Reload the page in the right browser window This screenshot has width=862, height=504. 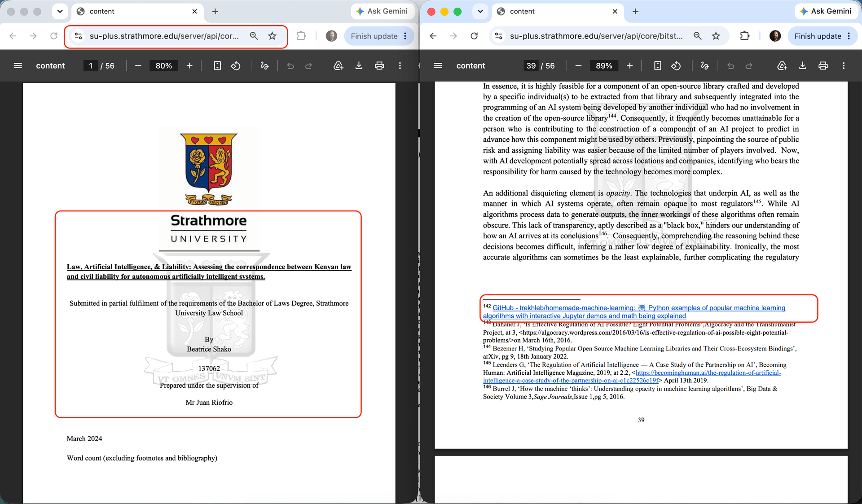pos(474,36)
